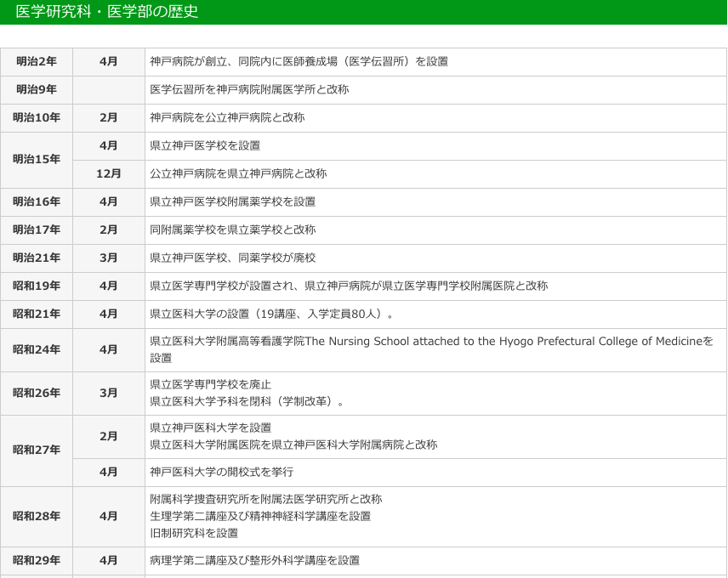Click the 明治17年 year cell
The width and height of the screenshot is (728, 578).
37,230
